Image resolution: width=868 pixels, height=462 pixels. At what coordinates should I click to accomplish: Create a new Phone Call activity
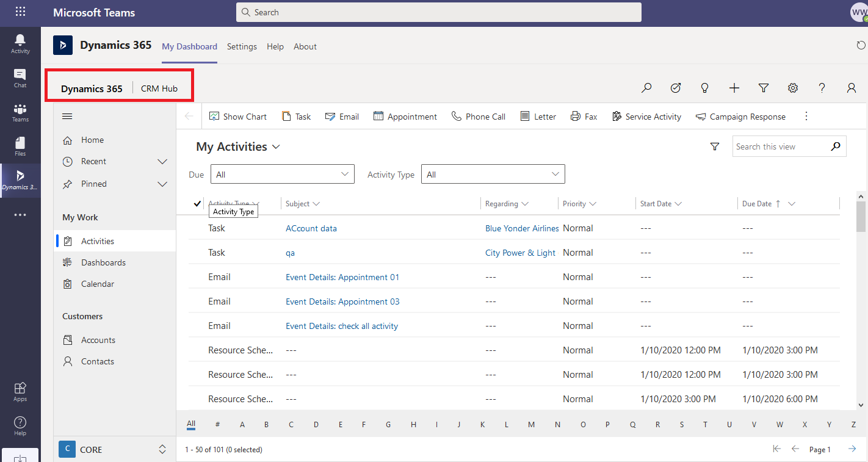pyautogui.click(x=479, y=117)
